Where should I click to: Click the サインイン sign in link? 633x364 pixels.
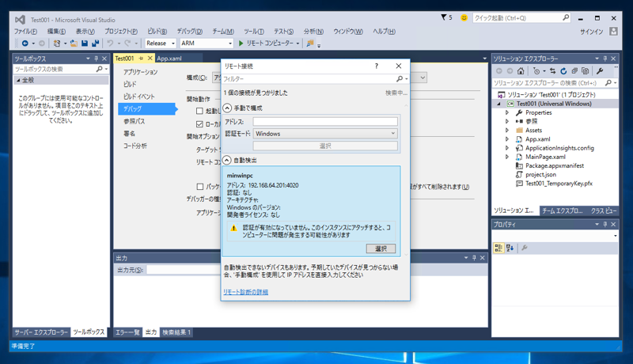coord(591,32)
